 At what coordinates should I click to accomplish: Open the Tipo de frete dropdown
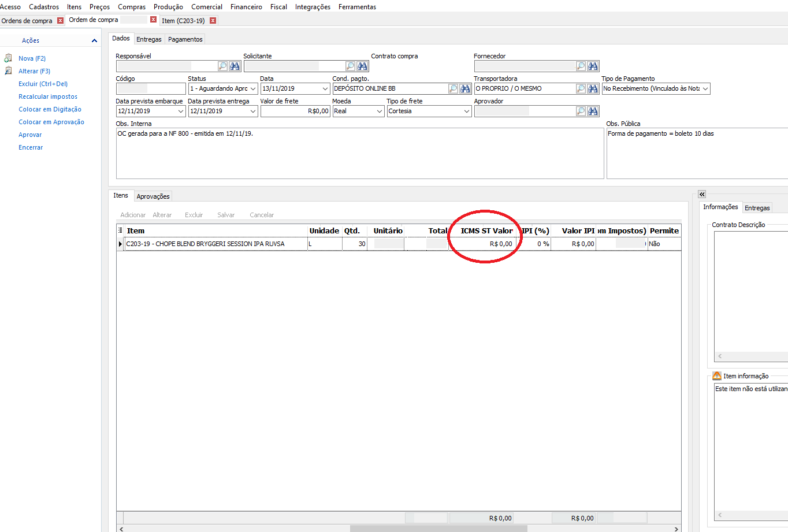(467, 111)
